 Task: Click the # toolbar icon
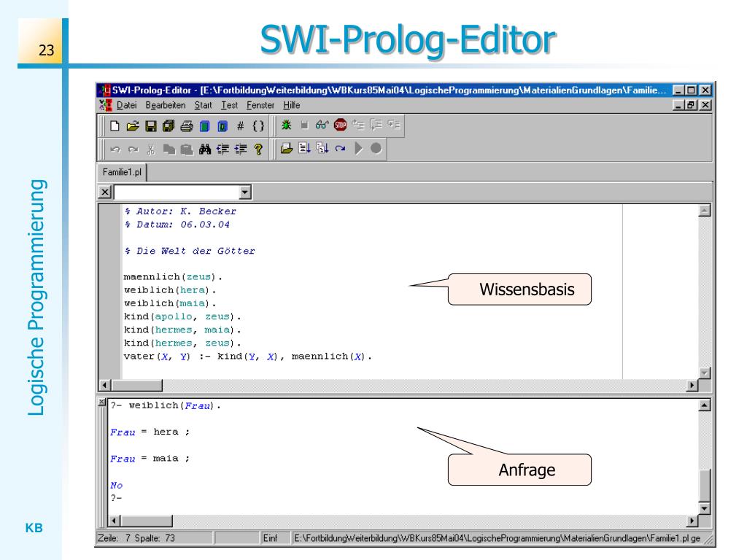tap(241, 126)
